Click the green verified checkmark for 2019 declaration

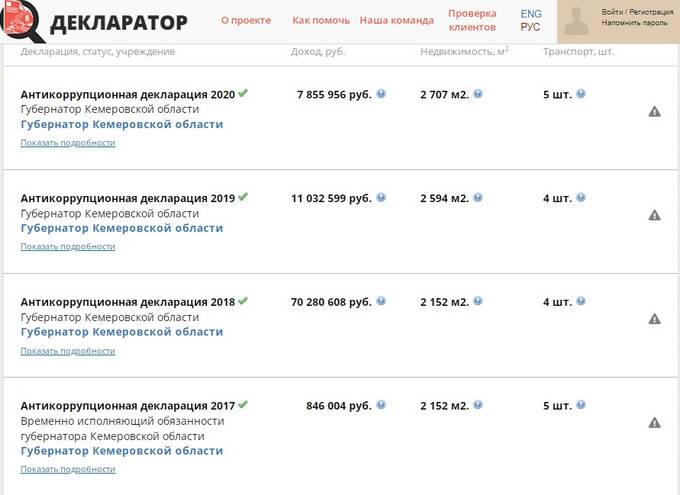(x=243, y=197)
